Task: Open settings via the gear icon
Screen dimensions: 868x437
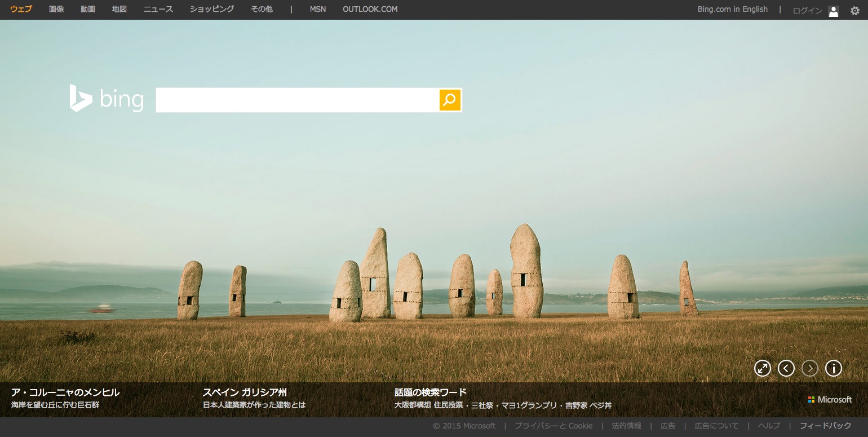Action: pyautogui.click(x=854, y=11)
